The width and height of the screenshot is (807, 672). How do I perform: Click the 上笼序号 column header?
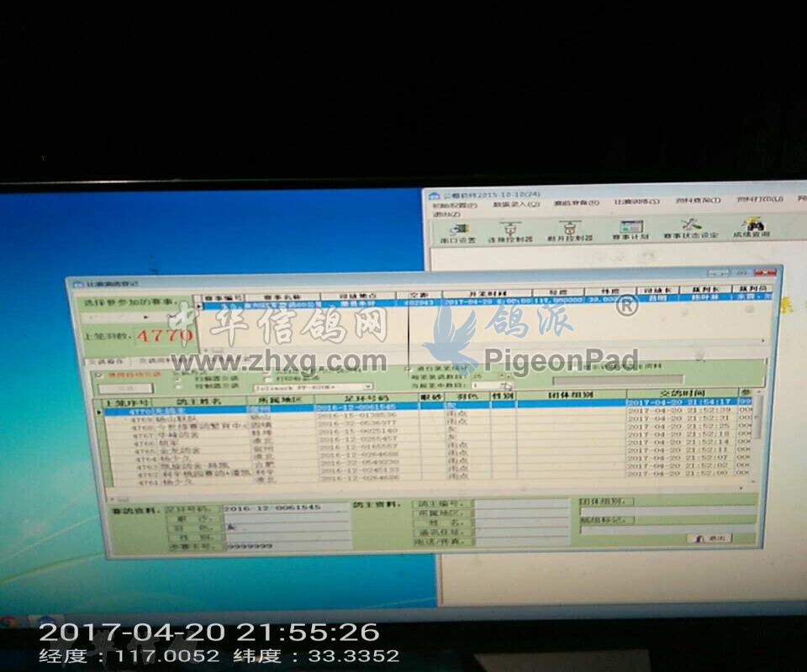pyautogui.click(x=127, y=402)
